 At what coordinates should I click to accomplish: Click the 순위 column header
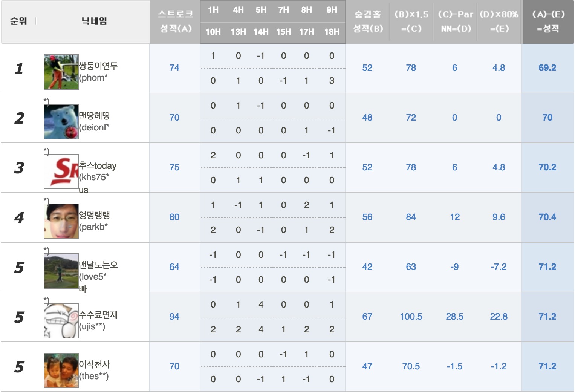click(18, 21)
